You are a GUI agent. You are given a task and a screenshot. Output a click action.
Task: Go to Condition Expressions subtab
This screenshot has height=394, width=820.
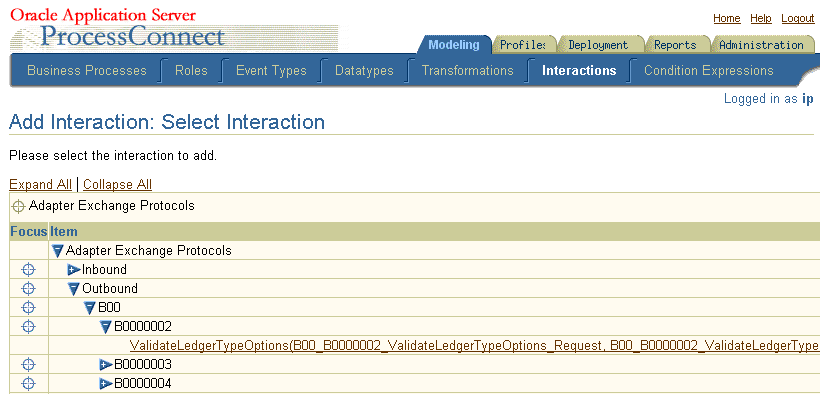pos(709,71)
